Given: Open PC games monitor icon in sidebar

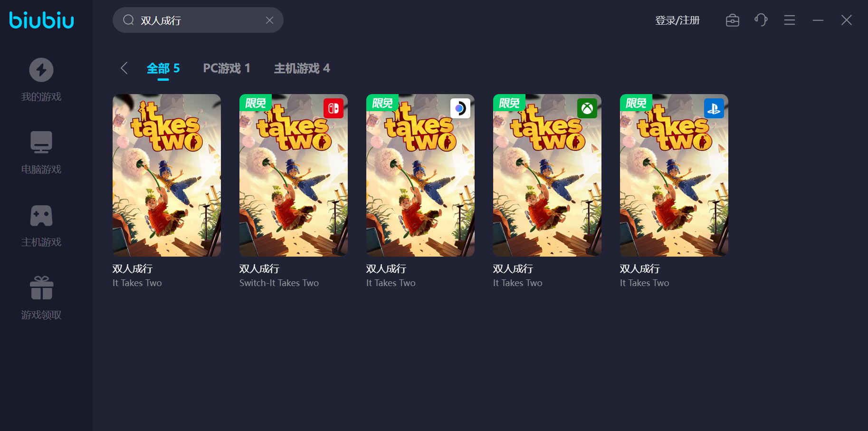Looking at the screenshot, I should (x=41, y=142).
